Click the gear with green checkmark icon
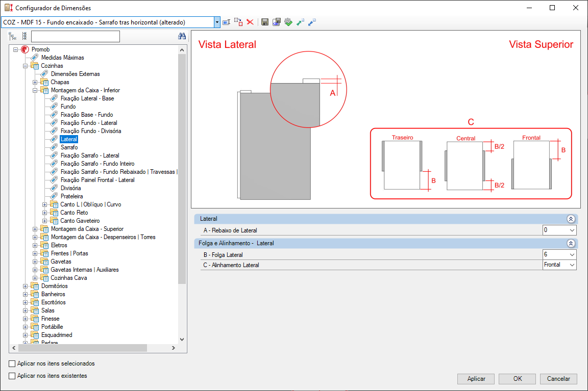The height and width of the screenshot is (391, 588). (288, 22)
